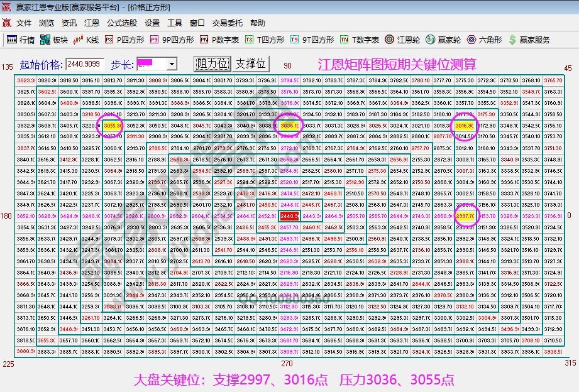
Task: Select the 板块 sectors icon
Action: click(53, 39)
